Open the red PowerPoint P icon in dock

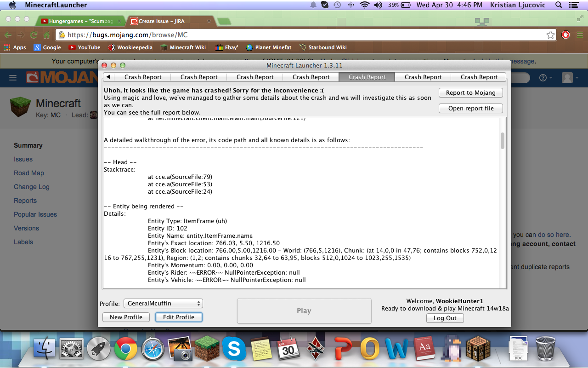344,348
